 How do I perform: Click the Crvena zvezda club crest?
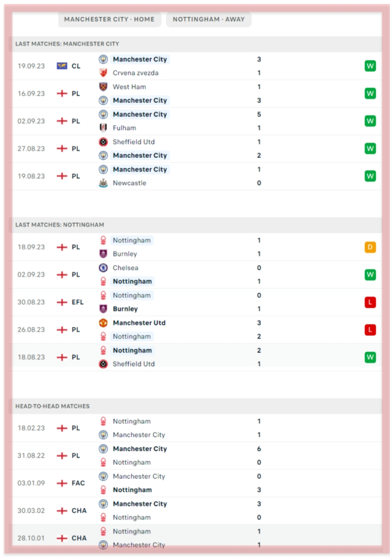(103, 73)
